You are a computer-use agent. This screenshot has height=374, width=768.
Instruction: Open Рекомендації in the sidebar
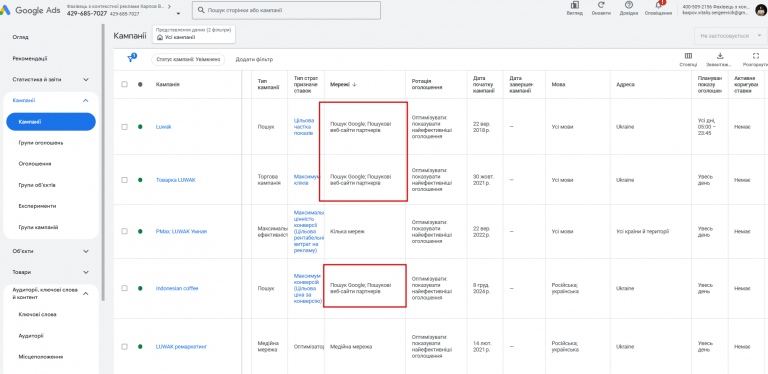(x=30, y=58)
